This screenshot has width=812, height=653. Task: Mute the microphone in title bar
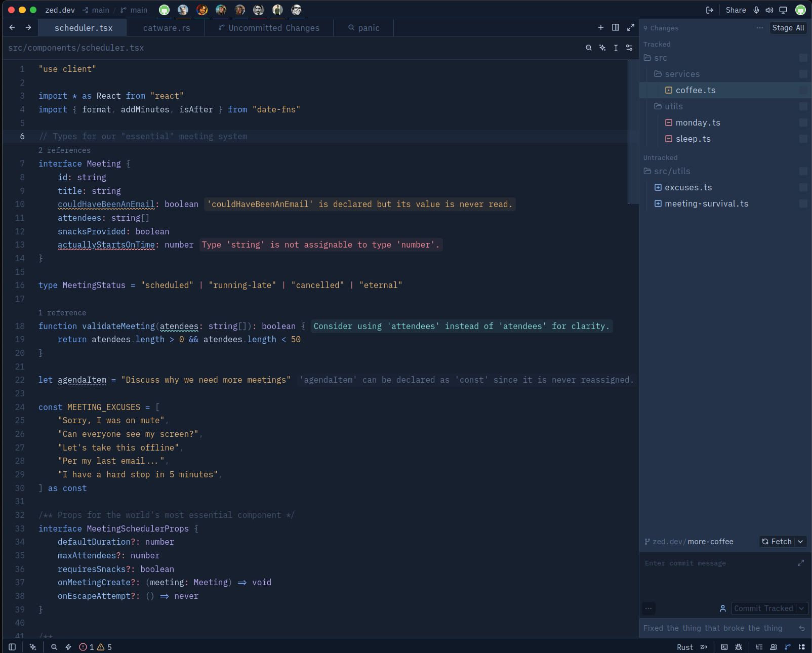pos(756,10)
